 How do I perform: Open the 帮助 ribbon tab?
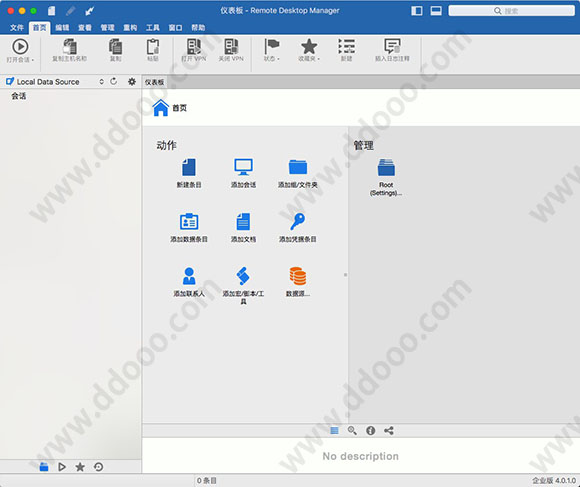[x=198, y=28]
